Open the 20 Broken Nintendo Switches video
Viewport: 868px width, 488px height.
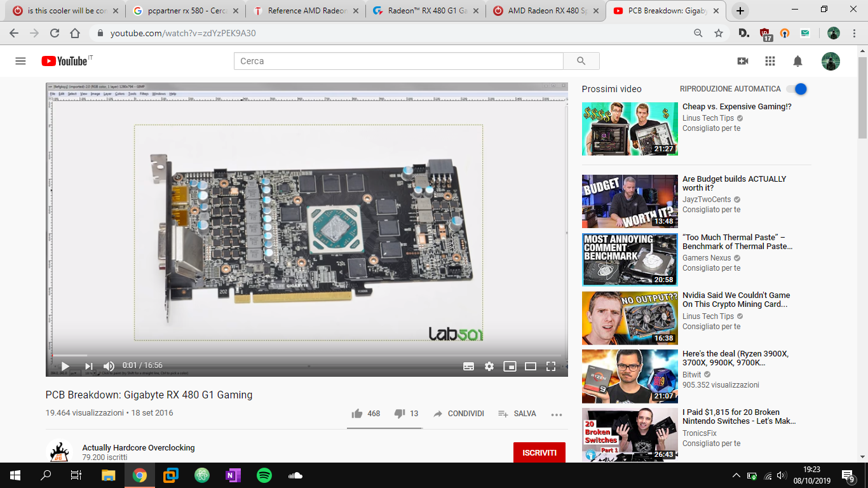(x=740, y=417)
